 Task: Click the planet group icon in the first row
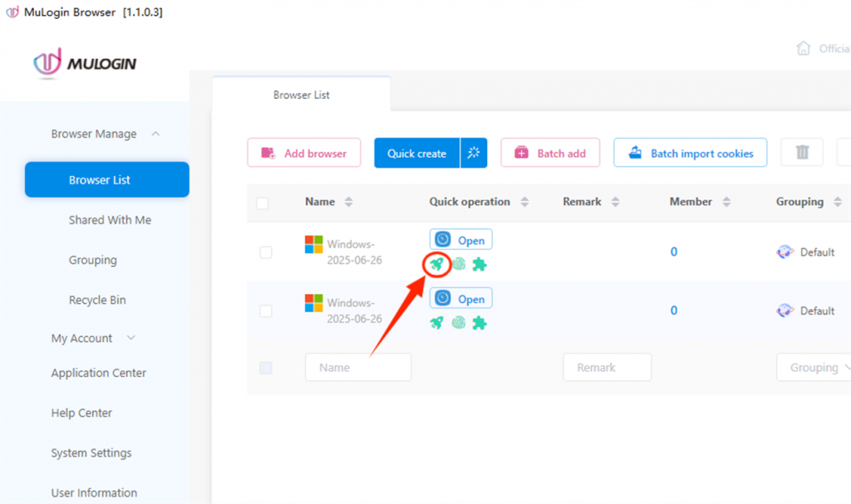785,252
